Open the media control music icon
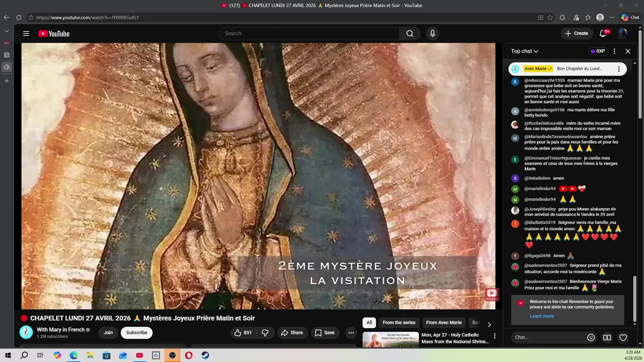This screenshot has width=644, height=362. [576, 17]
